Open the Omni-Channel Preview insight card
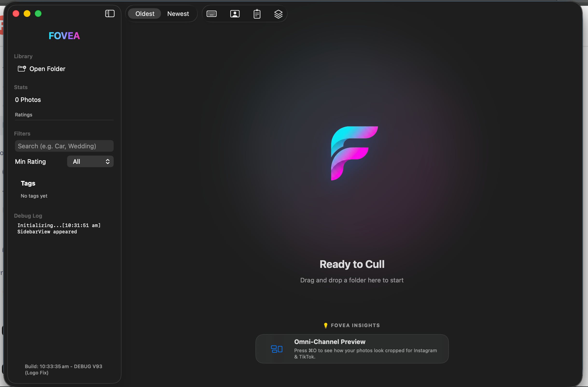This screenshot has width=588, height=387. coord(352,349)
